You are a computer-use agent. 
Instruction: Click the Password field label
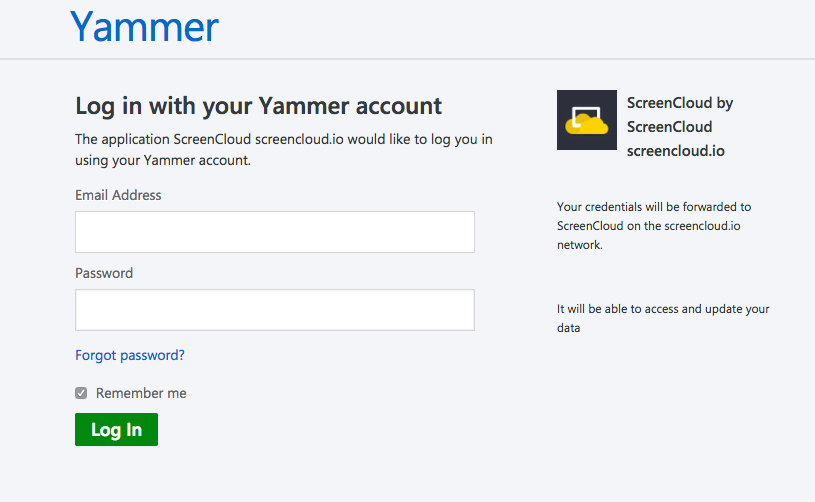[104, 273]
